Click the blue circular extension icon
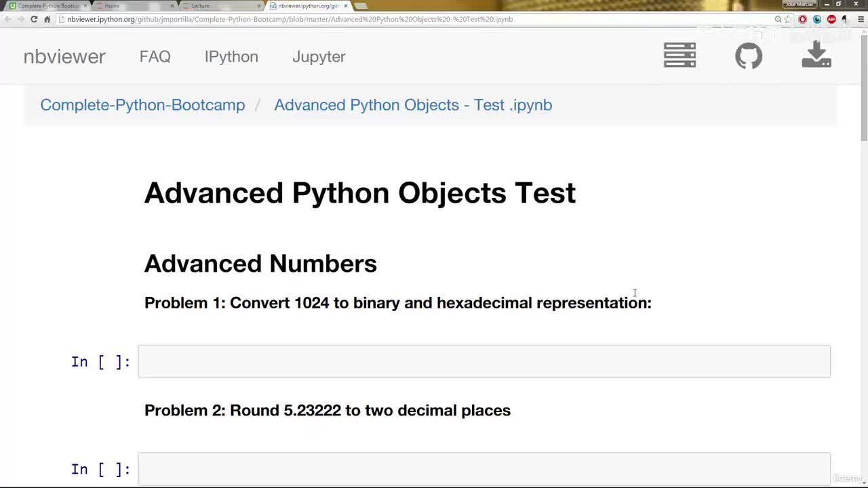Image resolution: width=868 pixels, height=488 pixels. tap(817, 19)
